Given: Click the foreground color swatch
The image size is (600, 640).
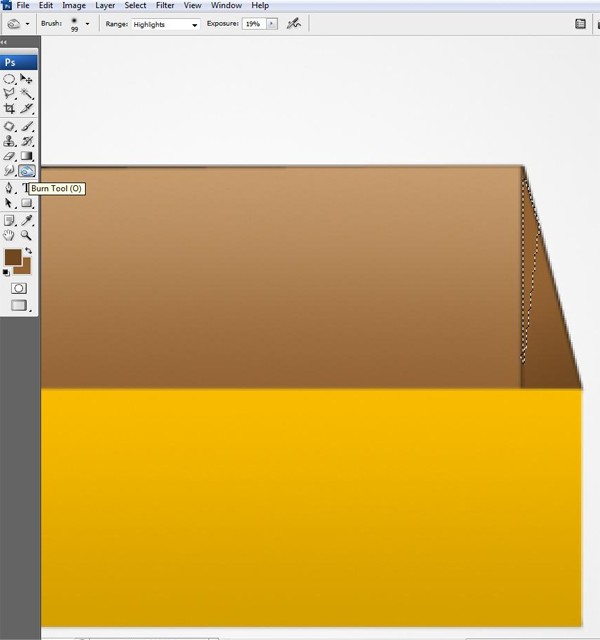Looking at the screenshot, I should point(12,257).
